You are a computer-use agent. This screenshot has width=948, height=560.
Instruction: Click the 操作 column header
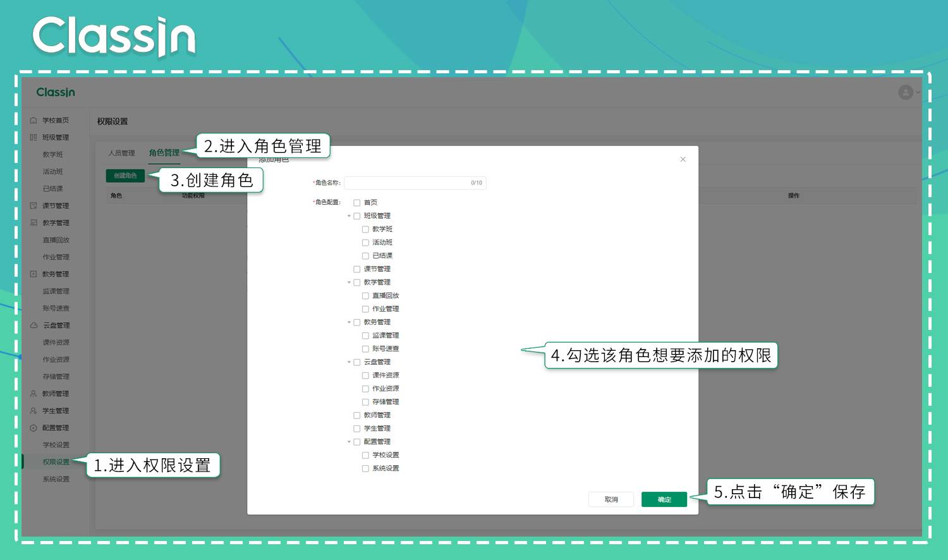pos(794,195)
